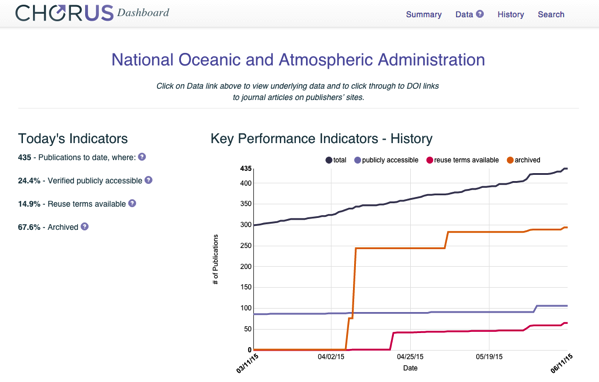Click the 435 y-axis top label
The image size is (599, 382).
click(x=246, y=168)
